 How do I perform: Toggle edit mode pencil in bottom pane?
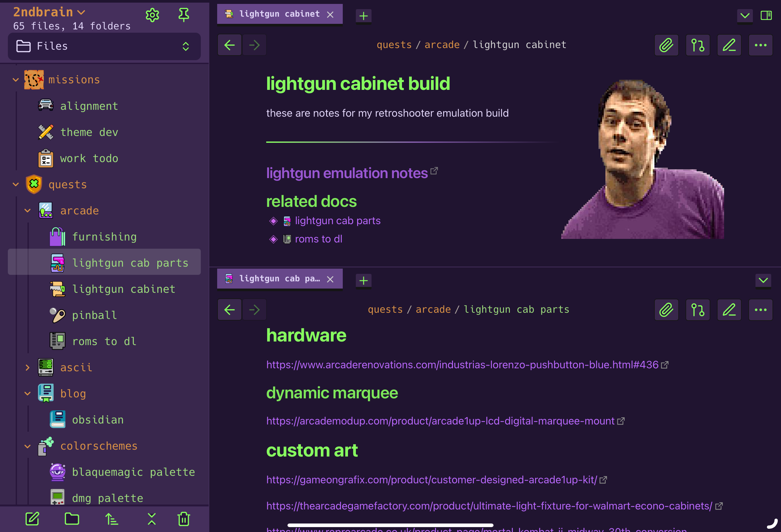pyautogui.click(x=729, y=310)
